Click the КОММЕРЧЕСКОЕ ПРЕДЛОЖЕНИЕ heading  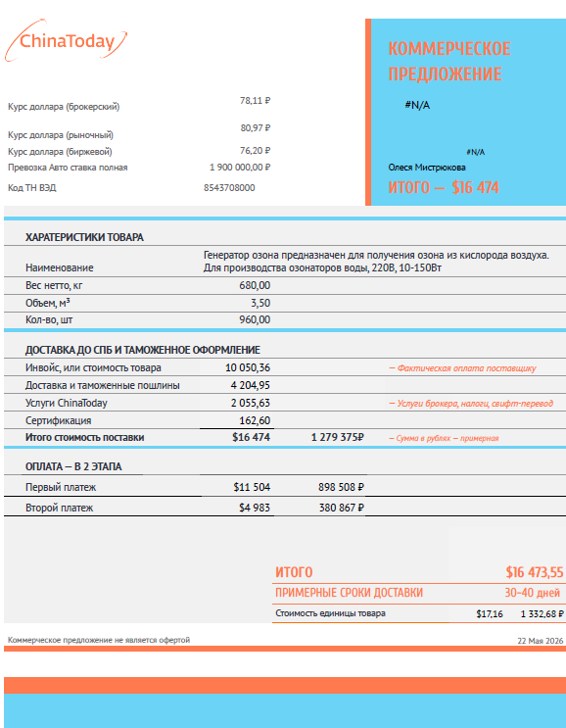(449, 62)
